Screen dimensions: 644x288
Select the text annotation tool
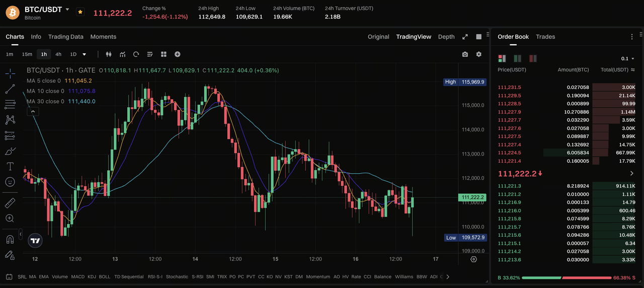click(10, 166)
